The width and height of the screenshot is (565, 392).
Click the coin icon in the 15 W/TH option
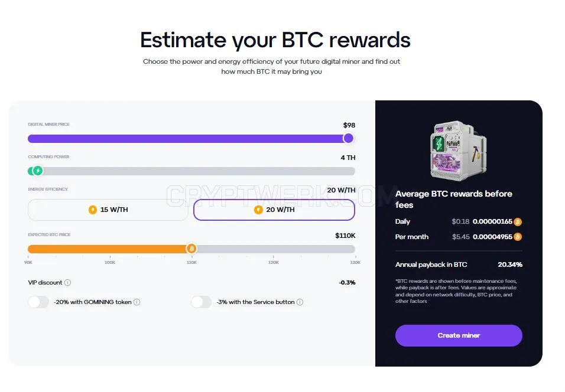[93, 210]
